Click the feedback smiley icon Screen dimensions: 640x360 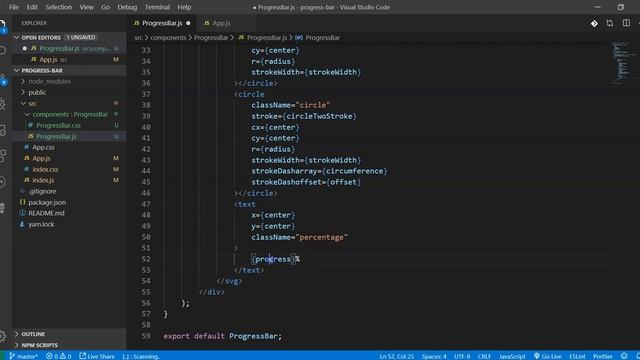[x=624, y=356]
